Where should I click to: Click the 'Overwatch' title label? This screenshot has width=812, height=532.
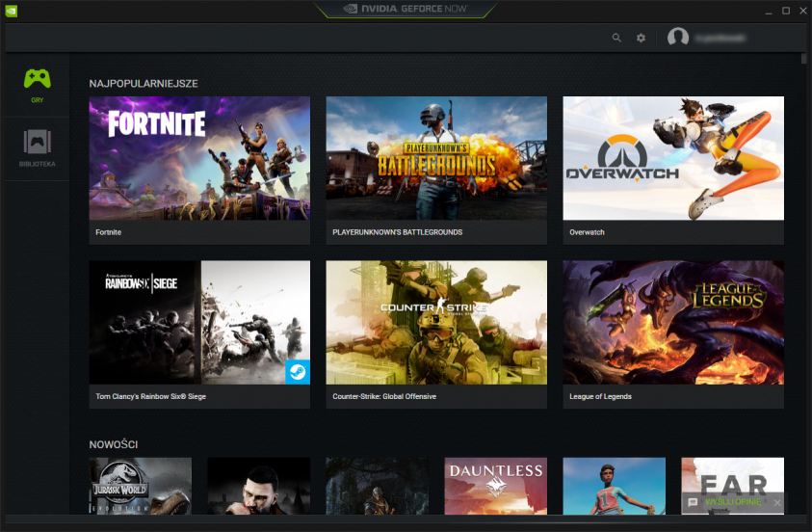coord(587,232)
